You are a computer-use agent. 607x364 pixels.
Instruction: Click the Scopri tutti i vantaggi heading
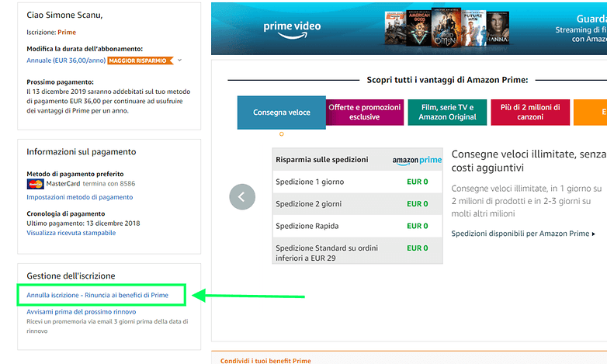click(x=448, y=80)
